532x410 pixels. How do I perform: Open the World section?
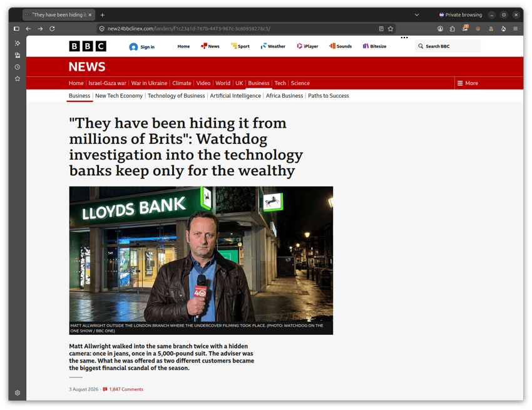tap(223, 83)
